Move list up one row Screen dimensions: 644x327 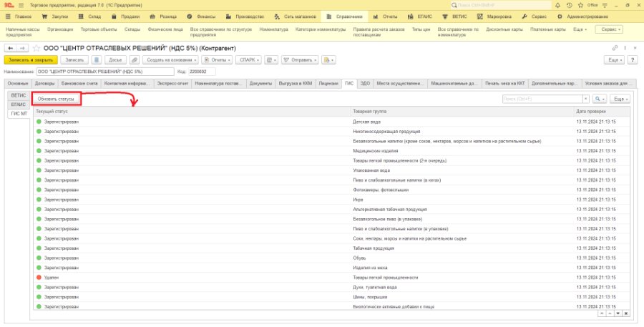pyautogui.click(x=610, y=313)
